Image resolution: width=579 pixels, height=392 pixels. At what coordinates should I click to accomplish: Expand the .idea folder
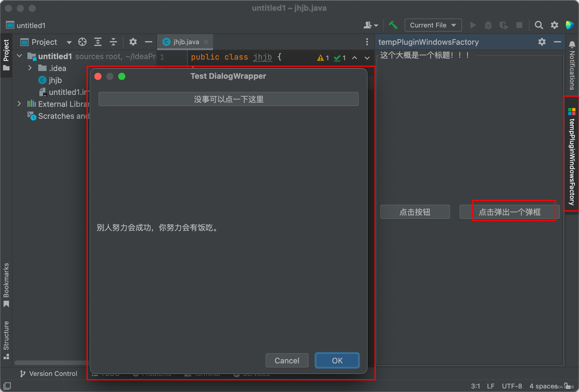(30, 68)
